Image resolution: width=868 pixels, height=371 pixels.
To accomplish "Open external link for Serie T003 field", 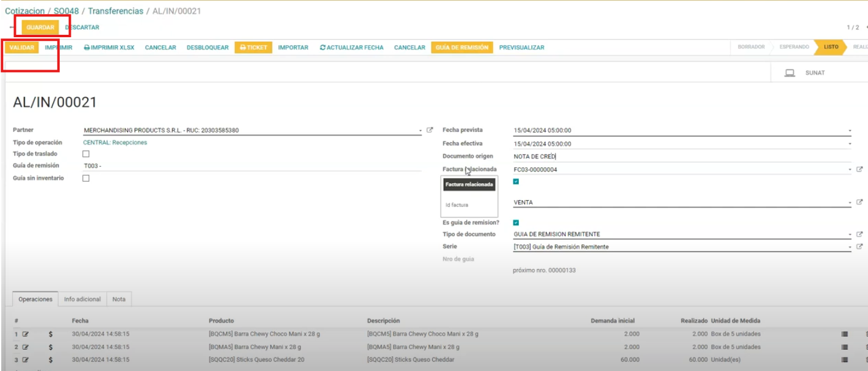I will tap(859, 247).
